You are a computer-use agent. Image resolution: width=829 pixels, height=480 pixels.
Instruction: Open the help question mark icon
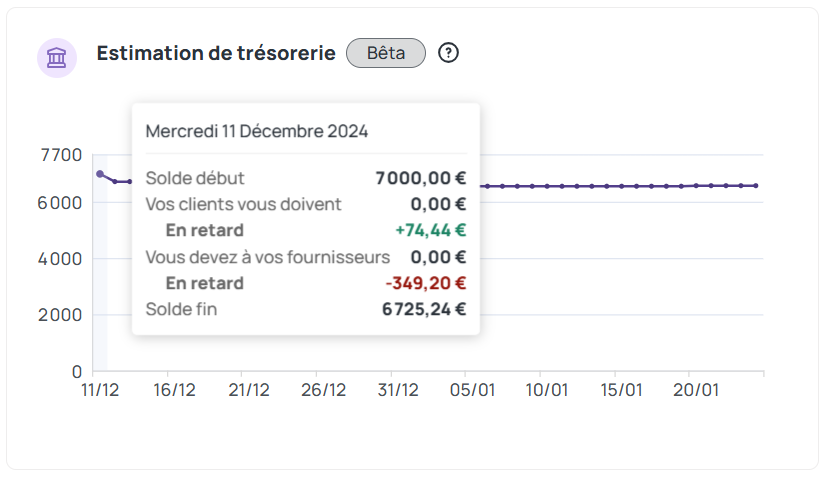click(449, 53)
